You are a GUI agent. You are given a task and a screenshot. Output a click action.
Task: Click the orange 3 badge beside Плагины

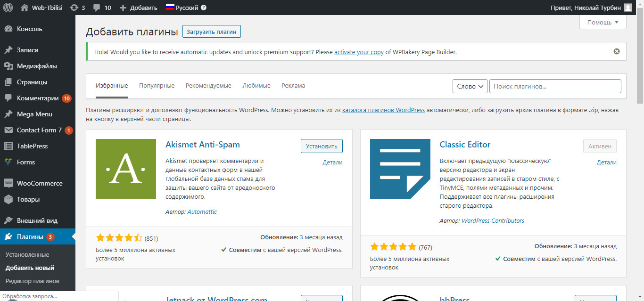pyautogui.click(x=50, y=236)
